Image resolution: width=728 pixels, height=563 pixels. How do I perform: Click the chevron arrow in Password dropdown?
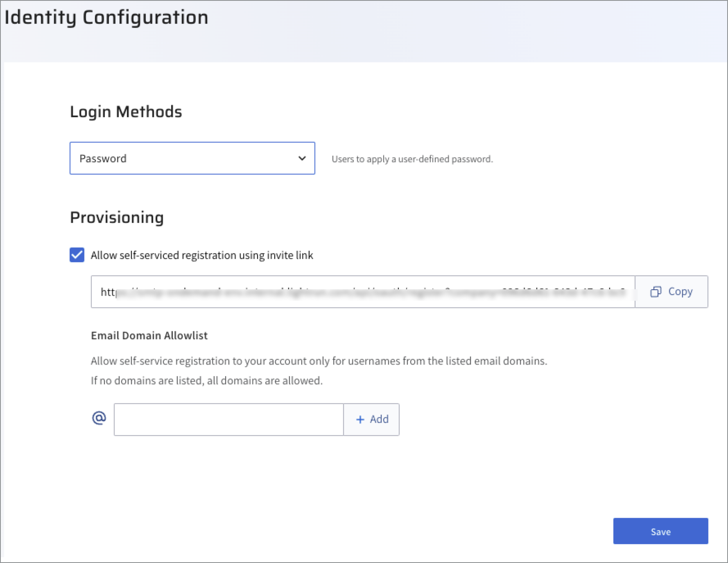point(302,158)
